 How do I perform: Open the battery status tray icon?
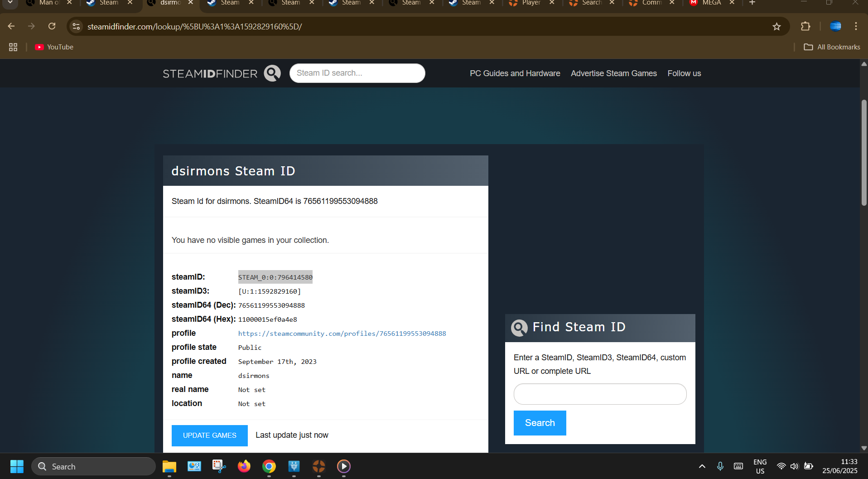pyautogui.click(x=808, y=466)
